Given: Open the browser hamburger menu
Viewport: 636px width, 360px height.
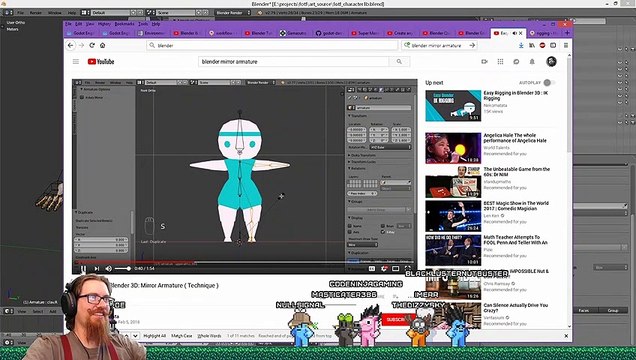Looking at the screenshot, I should pos(565,45).
